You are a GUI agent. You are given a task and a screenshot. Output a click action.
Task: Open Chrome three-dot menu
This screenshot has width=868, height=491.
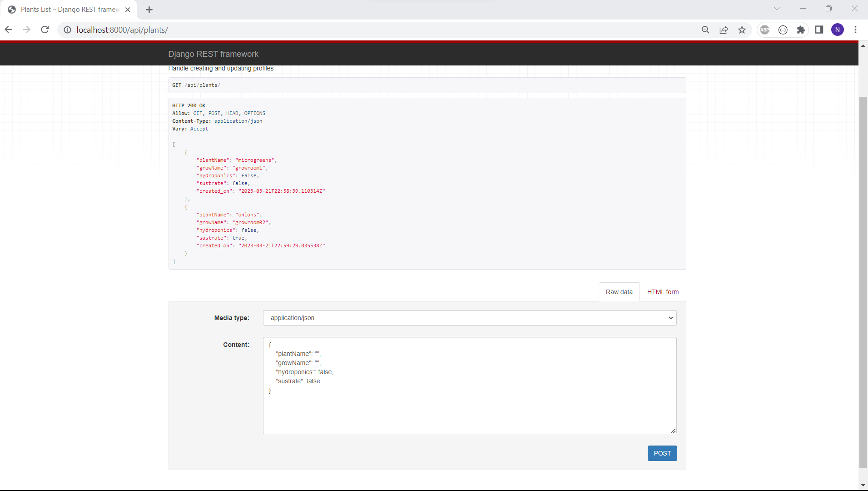point(855,30)
